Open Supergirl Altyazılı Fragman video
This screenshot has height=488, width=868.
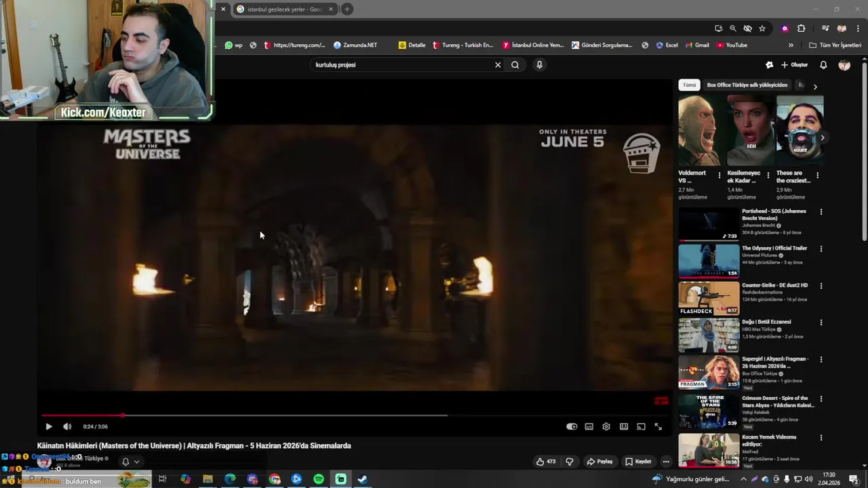point(709,372)
